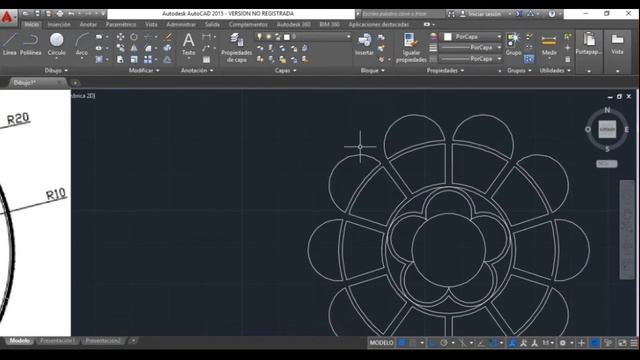Switch to the Salida ribbon tab
The height and width of the screenshot is (360, 640).
[x=212, y=24]
